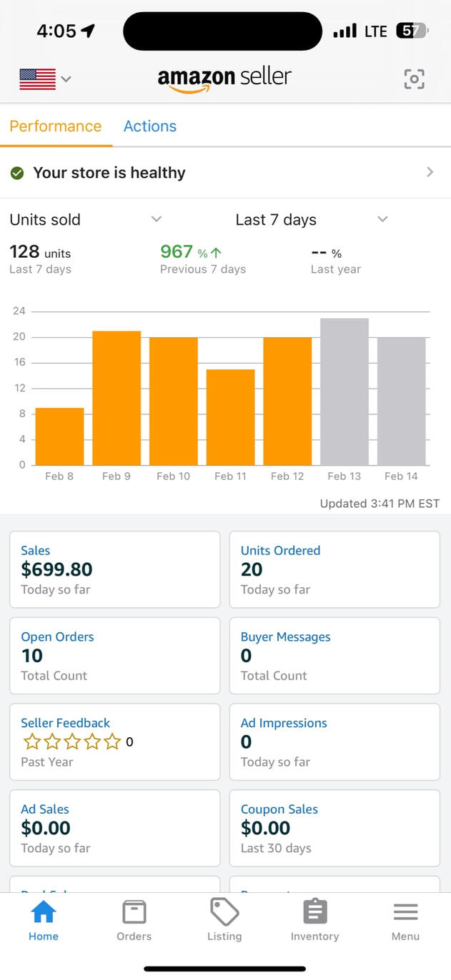Tap the Amazon Seller logo
This screenshot has width=451, height=980.
tap(224, 79)
